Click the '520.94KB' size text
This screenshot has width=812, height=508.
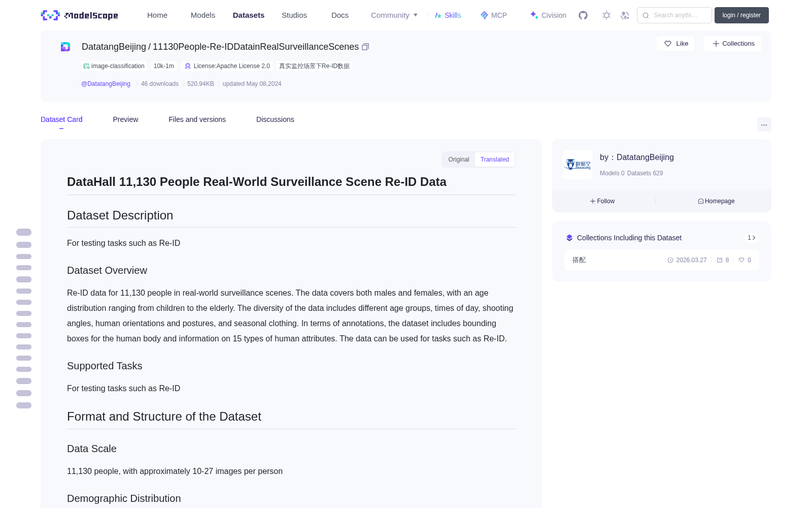[200, 84]
